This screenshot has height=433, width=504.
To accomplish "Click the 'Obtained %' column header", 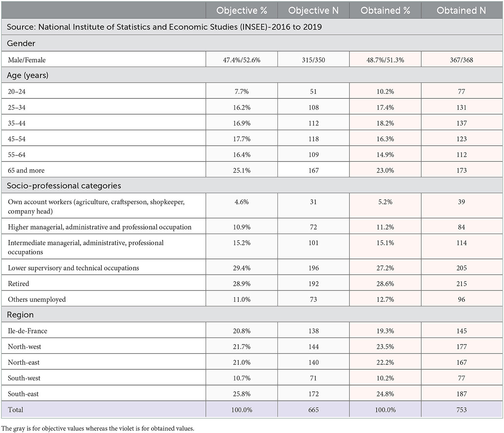I will (385, 11).
